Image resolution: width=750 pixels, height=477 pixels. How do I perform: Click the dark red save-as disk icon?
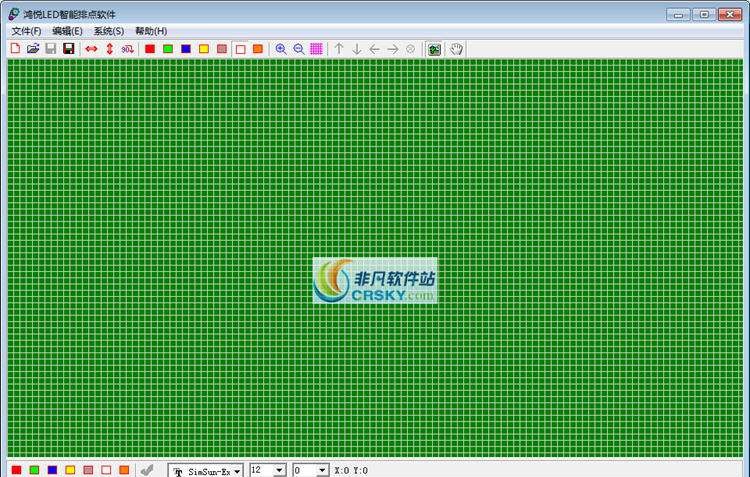click(69, 48)
